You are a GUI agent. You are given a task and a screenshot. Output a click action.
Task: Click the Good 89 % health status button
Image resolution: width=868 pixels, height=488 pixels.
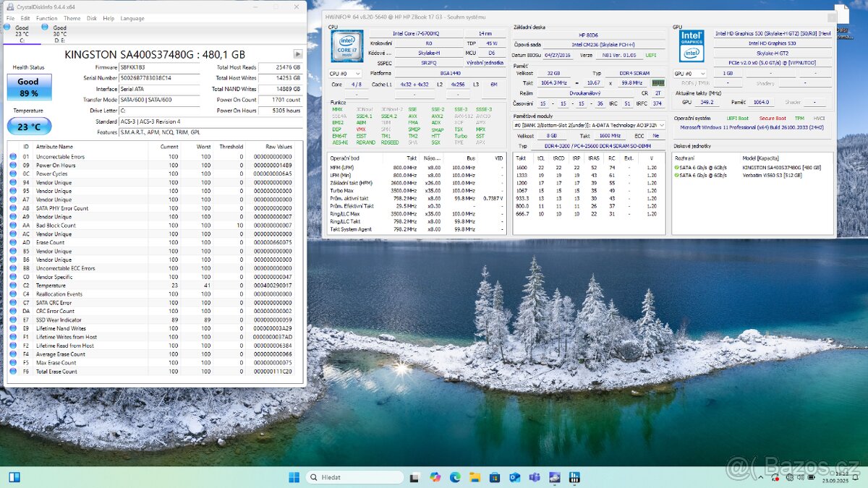pos(28,87)
